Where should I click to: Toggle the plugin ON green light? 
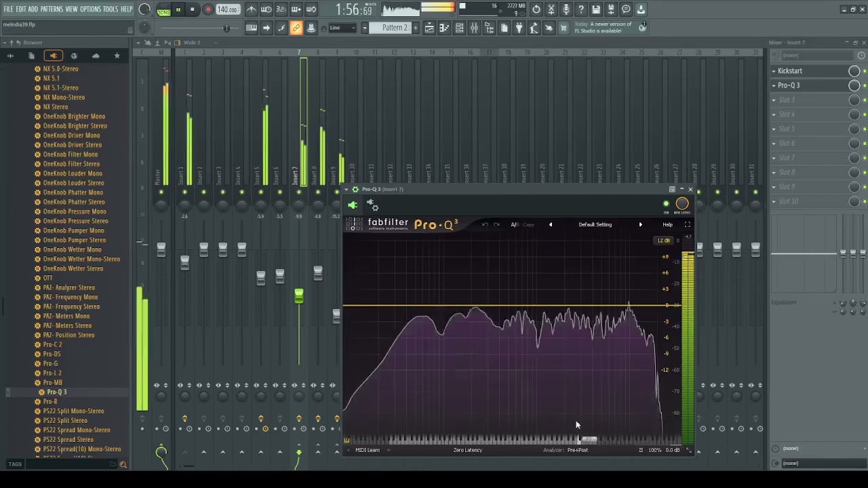(x=666, y=204)
